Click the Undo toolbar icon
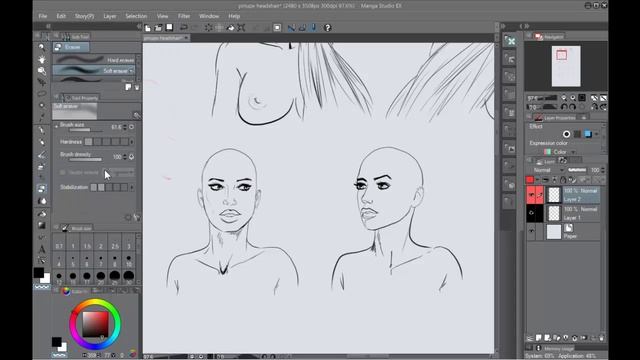Viewport: 640px width, 360px height. (184, 28)
